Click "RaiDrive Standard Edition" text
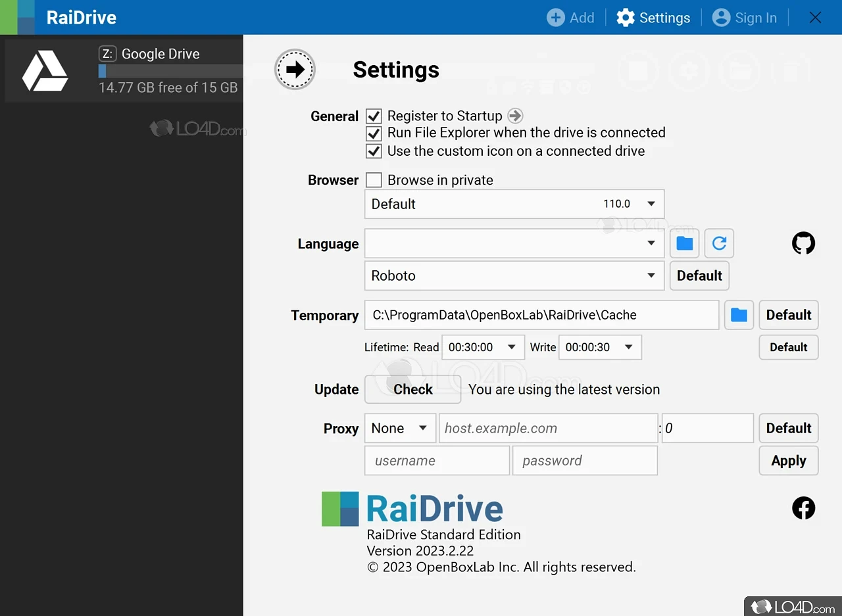This screenshot has height=616, width=842. (x=444, y=534)
